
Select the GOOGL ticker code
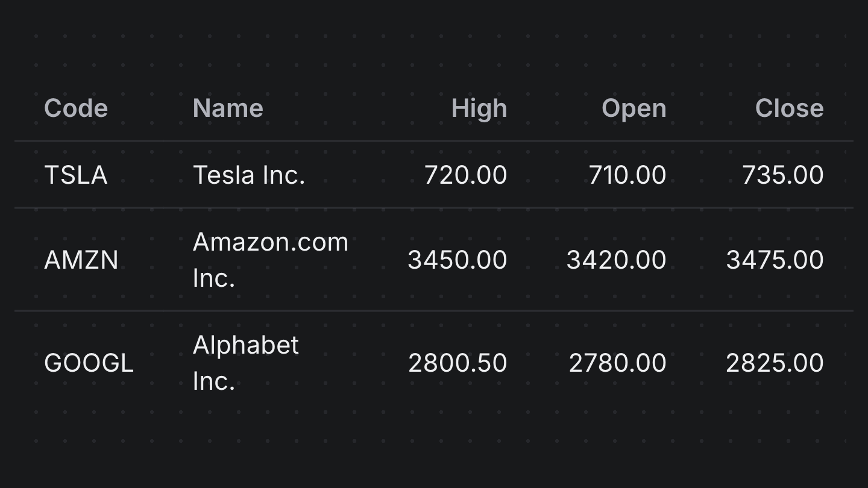click(89, 363)
